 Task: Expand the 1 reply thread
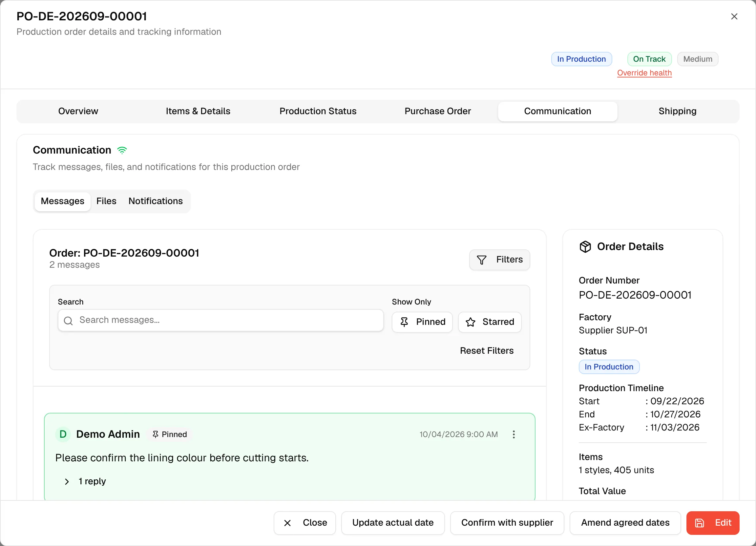point(85,481)
